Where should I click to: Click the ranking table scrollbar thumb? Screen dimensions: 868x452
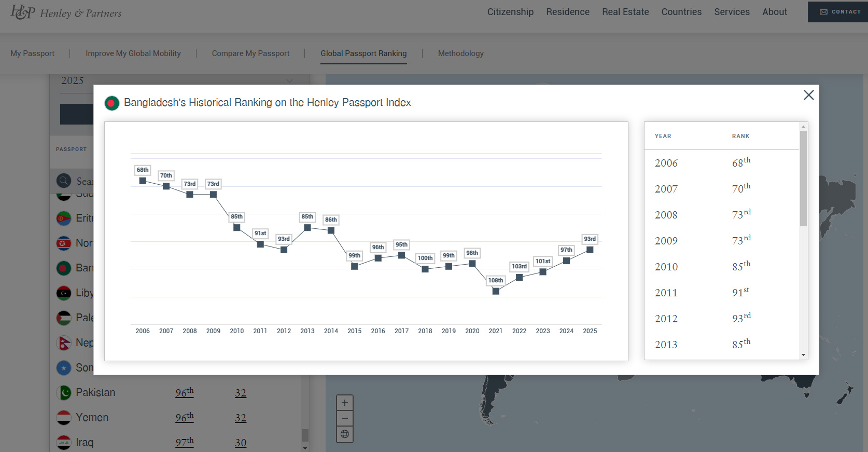(803, 179)
